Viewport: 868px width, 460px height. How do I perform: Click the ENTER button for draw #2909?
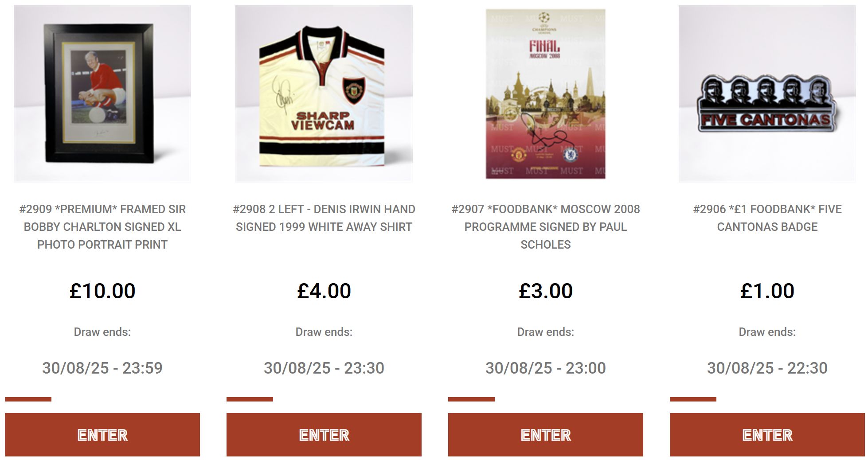tap(102, 435)
